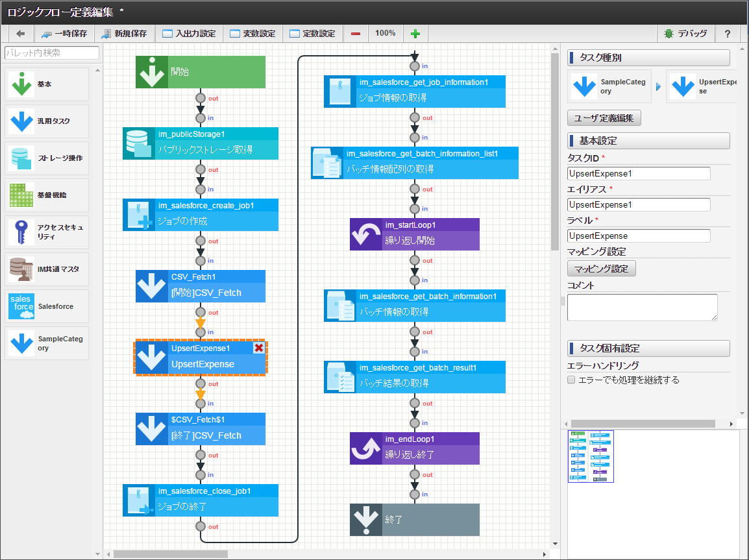Click SampleCategory breadcrumb in タスク種別

coord(609,86)
